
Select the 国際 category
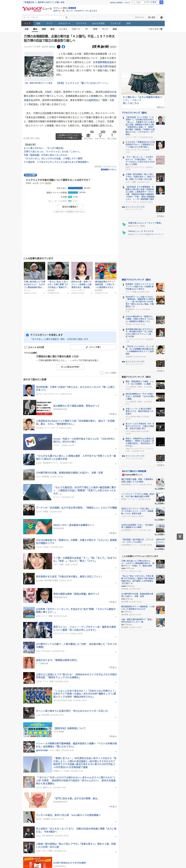point(44,29)
